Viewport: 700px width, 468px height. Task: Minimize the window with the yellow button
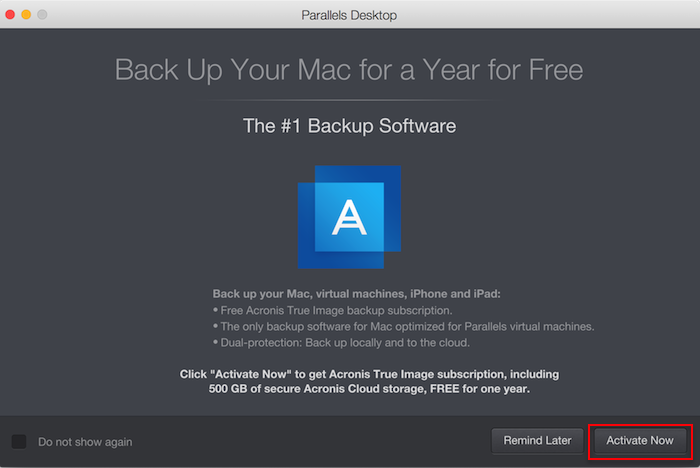click(26, 14)
